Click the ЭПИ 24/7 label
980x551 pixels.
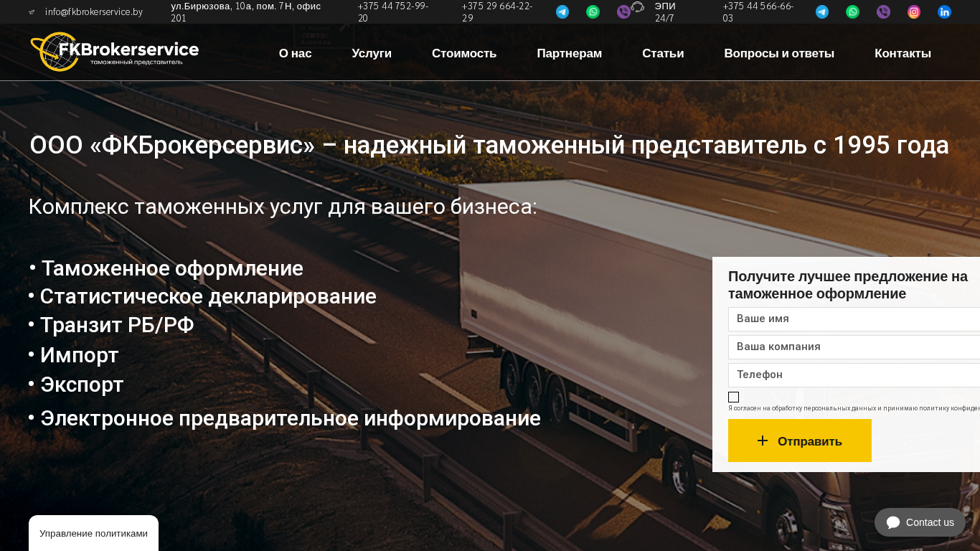[665, 12]
